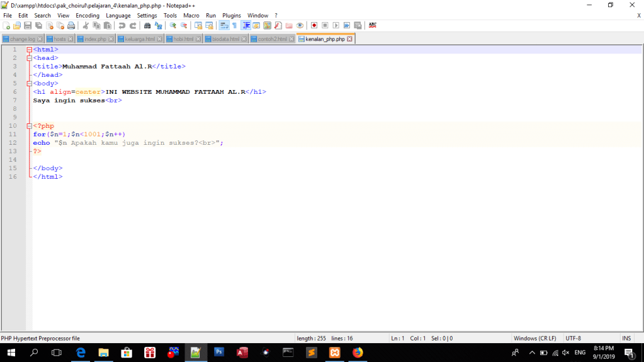Collapse the <html> fold marker on line 1

pos(29,50)
